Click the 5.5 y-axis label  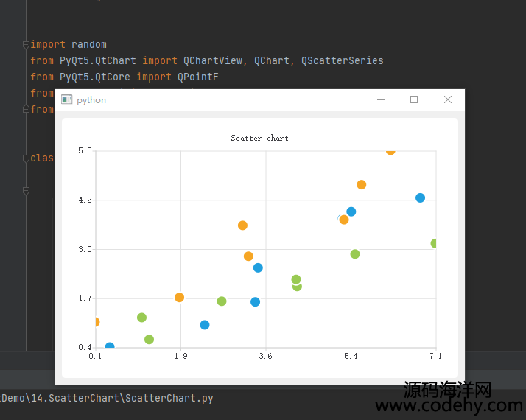click(85, 150)
